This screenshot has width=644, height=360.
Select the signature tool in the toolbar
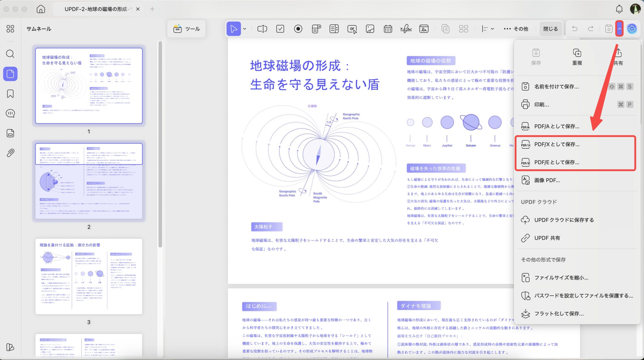(406, 29)
